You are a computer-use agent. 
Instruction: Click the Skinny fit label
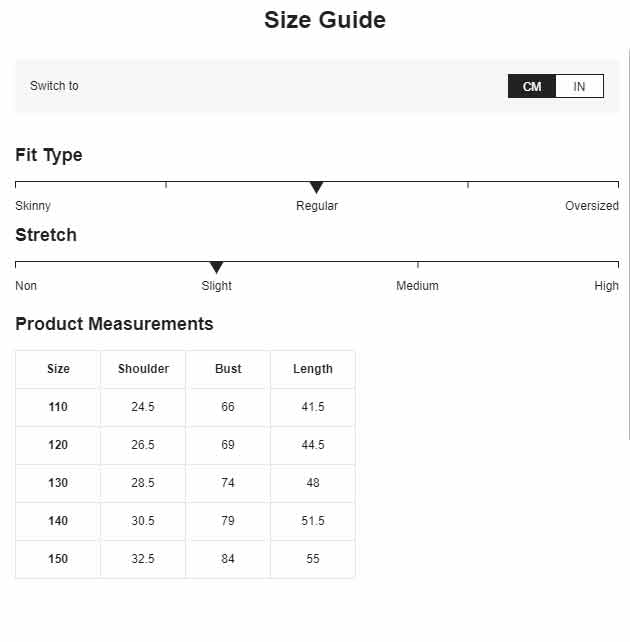(33, 206)
